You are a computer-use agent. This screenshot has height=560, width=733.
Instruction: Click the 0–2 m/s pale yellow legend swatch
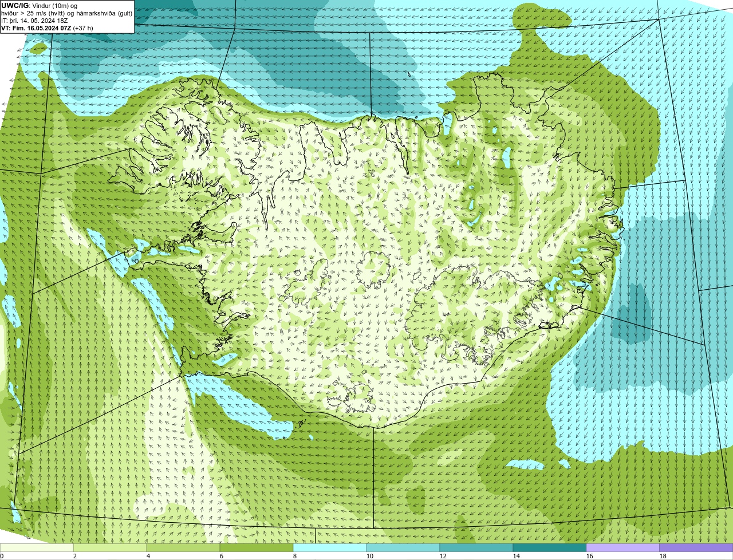[37, 547]
